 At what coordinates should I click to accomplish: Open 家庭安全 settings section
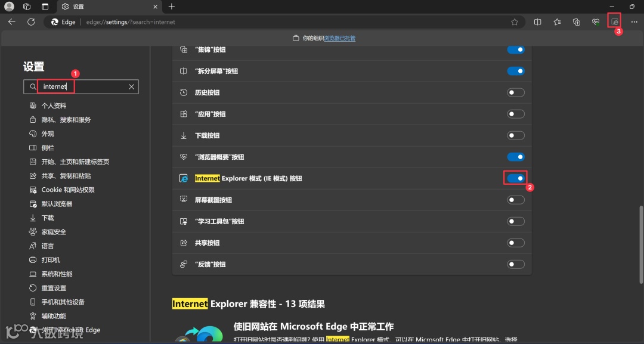click(x=54, y=232)
